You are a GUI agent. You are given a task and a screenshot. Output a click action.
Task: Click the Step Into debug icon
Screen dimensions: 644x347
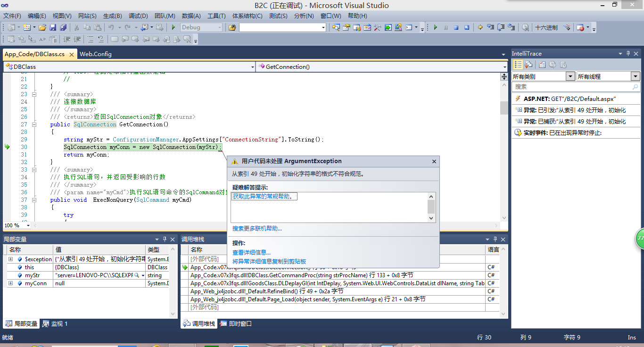491,27
